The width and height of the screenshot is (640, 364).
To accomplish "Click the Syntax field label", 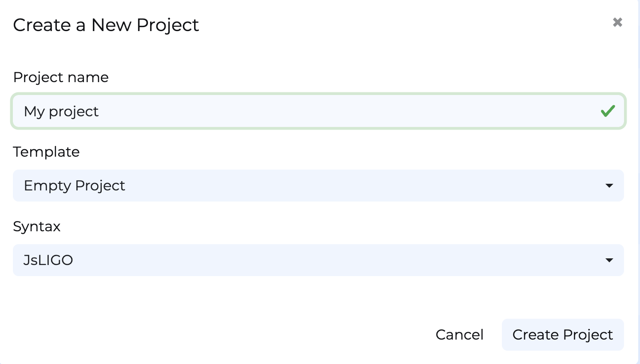I will click(x=36, y=226).
